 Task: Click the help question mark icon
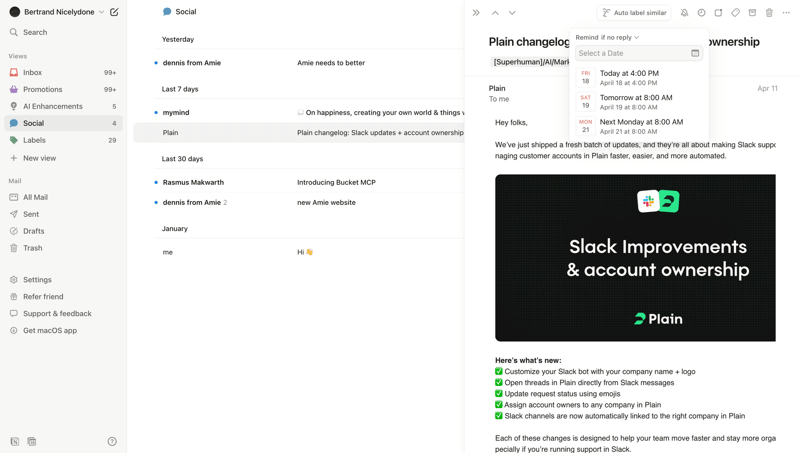112,441
